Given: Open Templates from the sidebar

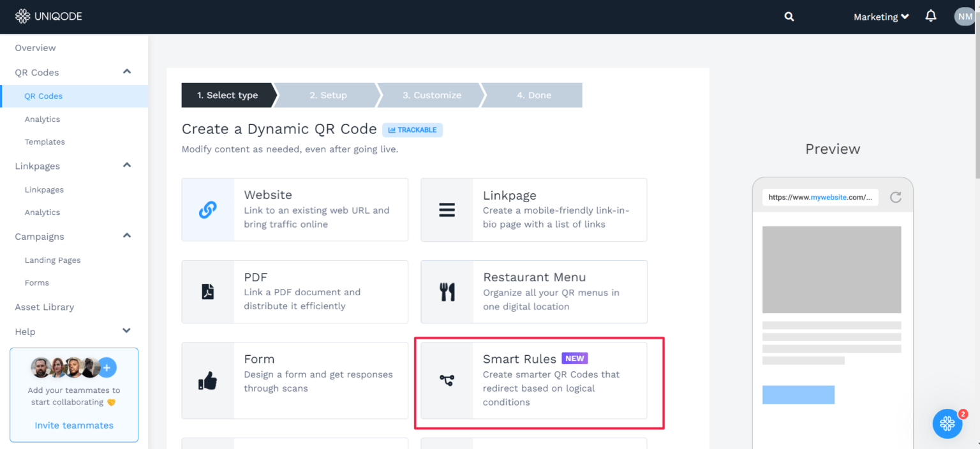Looking at the screenshot, I should tap(45, 142).
